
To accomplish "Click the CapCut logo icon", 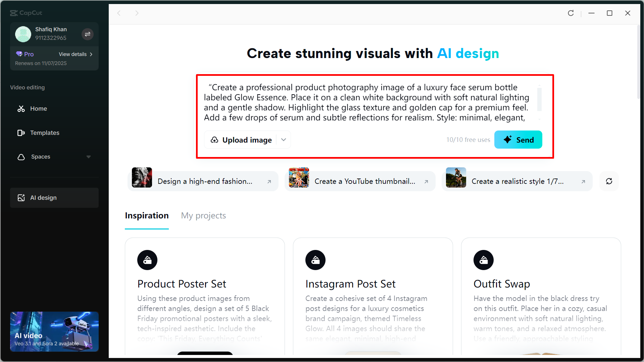I will pyautogui.click(x=14, y=13).
